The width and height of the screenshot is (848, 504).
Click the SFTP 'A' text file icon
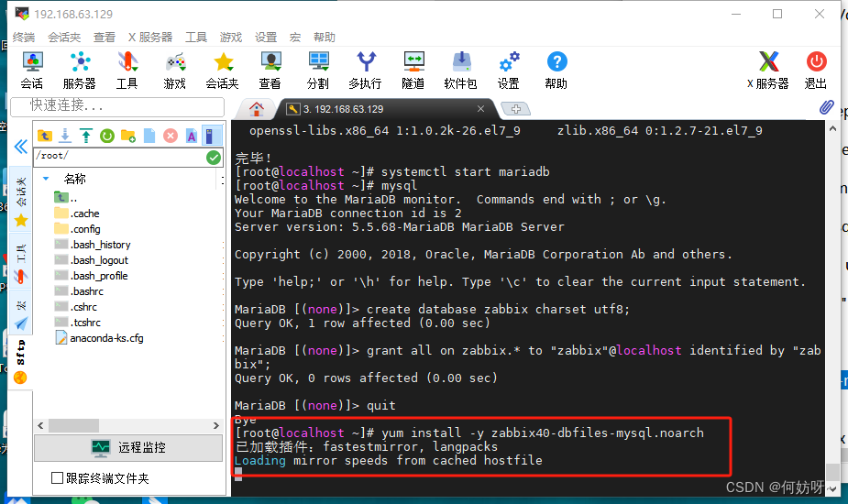(x=192, y=136)
